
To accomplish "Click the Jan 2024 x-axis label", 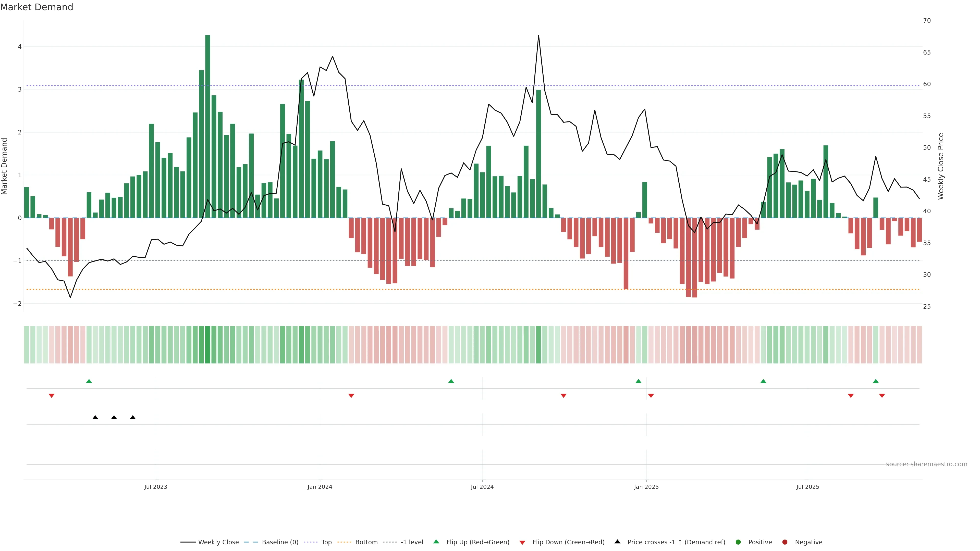I will (320, 487).
